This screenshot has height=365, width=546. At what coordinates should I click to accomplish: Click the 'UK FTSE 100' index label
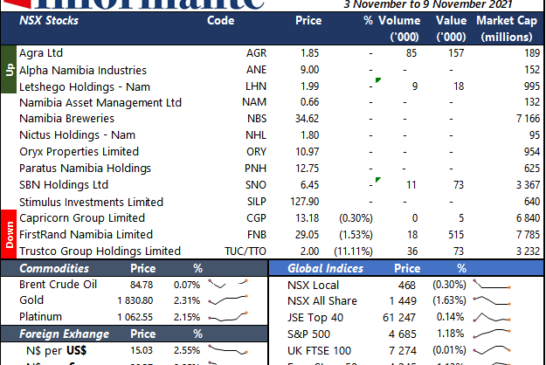click(319, 351)
